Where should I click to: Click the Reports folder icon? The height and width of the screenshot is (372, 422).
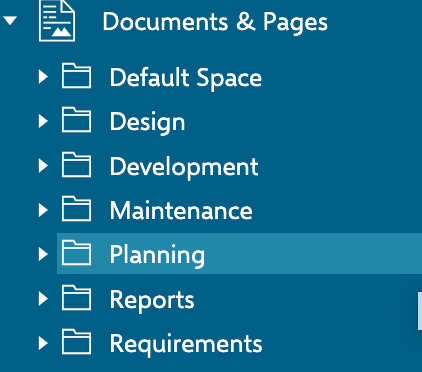(x=76, y=298)
